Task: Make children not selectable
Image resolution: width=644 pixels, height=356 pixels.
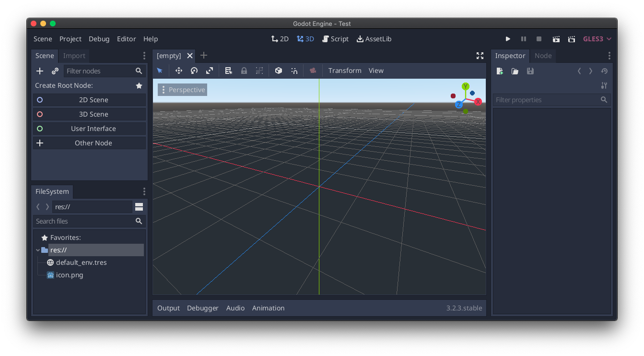Action: (x=259, y=71)
